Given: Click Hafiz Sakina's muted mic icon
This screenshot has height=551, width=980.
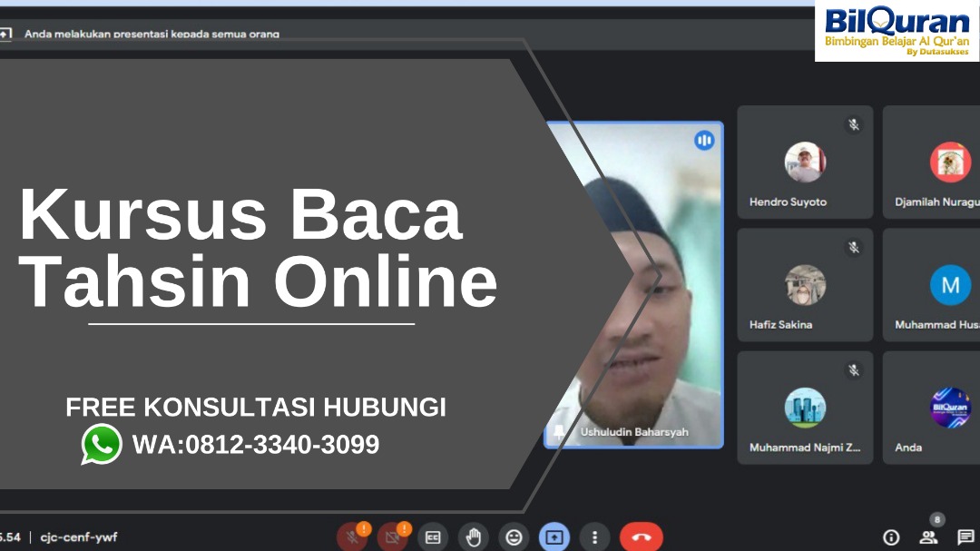Looking at the screenshot, I should (x=853, y=247).
